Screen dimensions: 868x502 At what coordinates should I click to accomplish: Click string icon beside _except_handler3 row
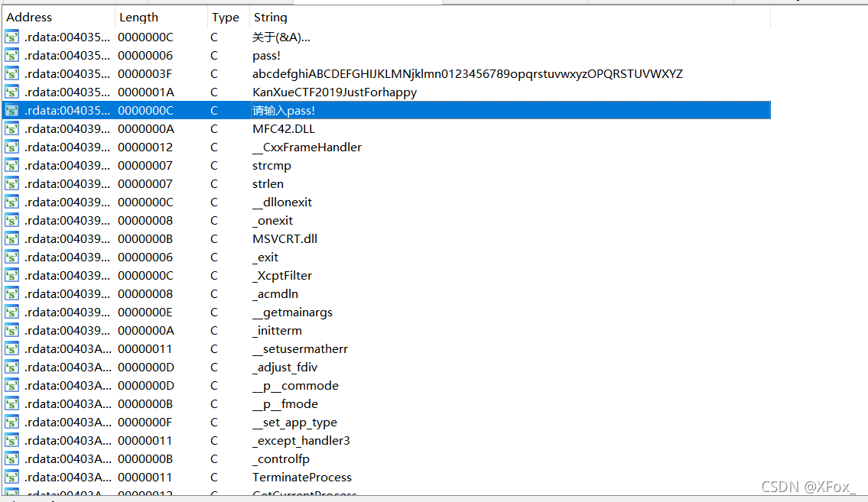pyautogui.click(x=11, y=440)
